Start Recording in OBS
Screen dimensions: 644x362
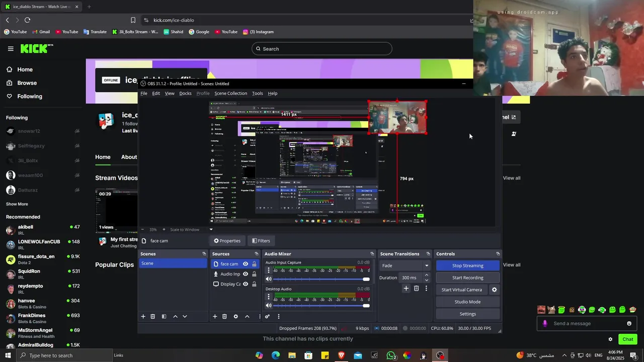[x=467, y=278]
